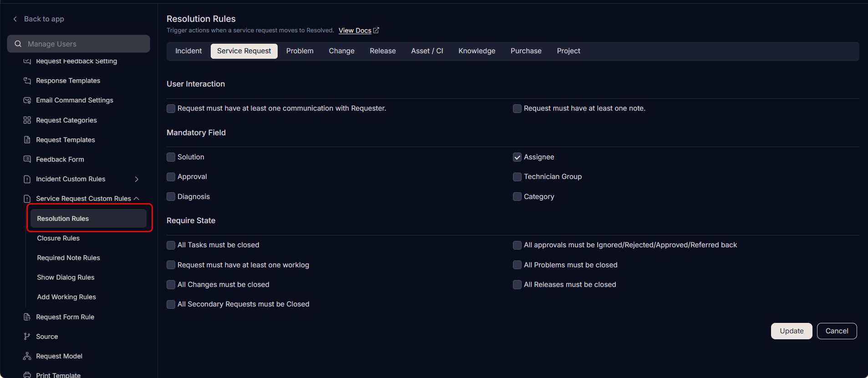Expand Incident Custom Rules chevron
The width and height of the screenshot is (868, 378).
pyautogui.click(x=137, y=179)
